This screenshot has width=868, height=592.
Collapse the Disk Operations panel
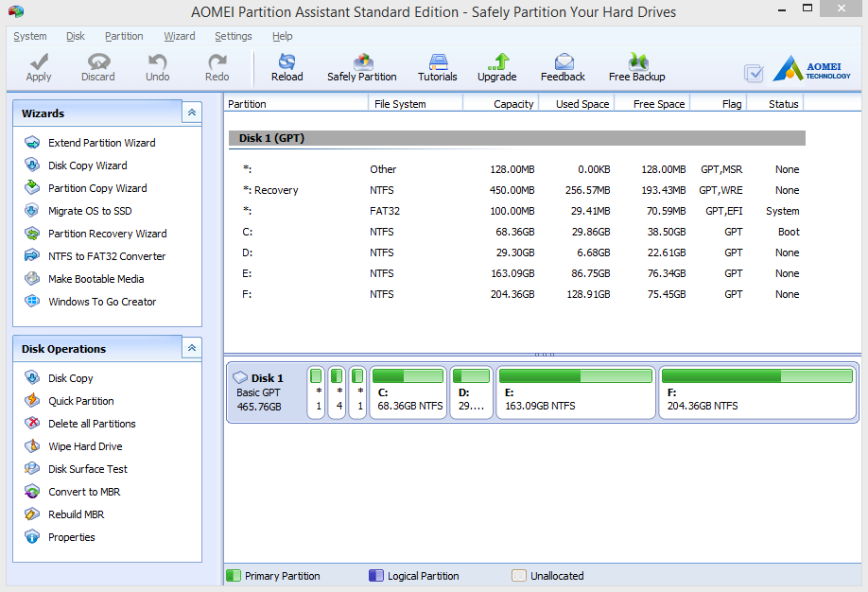coord(192,348)
